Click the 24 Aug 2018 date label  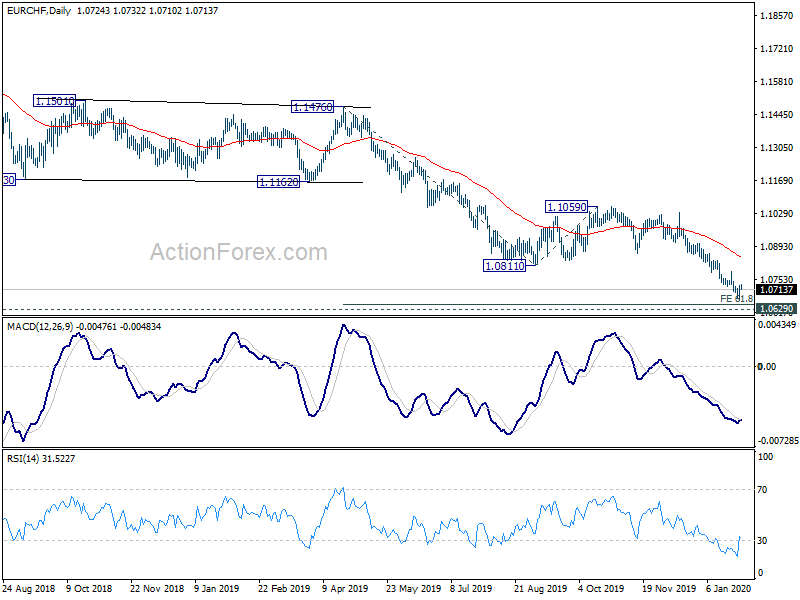coord(29,588)
